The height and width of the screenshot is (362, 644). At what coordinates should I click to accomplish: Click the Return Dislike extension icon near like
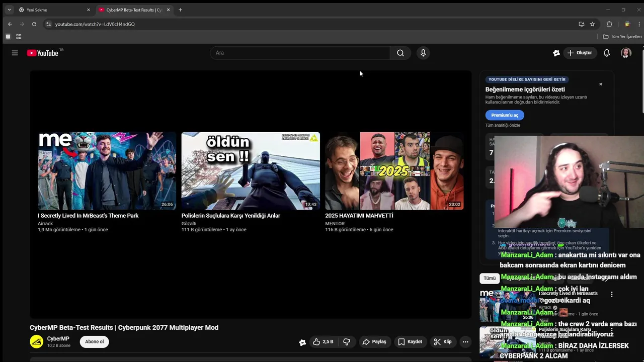302,342
